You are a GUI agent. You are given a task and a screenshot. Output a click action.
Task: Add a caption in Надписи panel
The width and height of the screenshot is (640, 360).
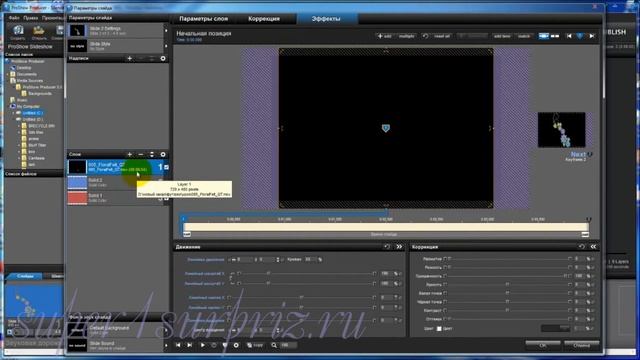coord(130,58)
